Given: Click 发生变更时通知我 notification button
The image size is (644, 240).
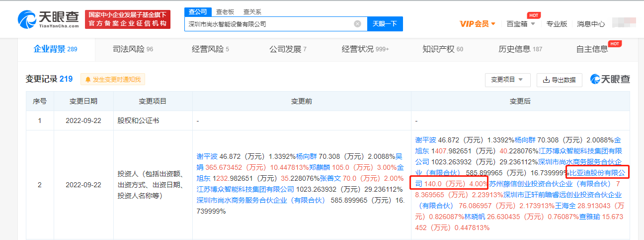Looking at the screenshot, I should point(113,79).
